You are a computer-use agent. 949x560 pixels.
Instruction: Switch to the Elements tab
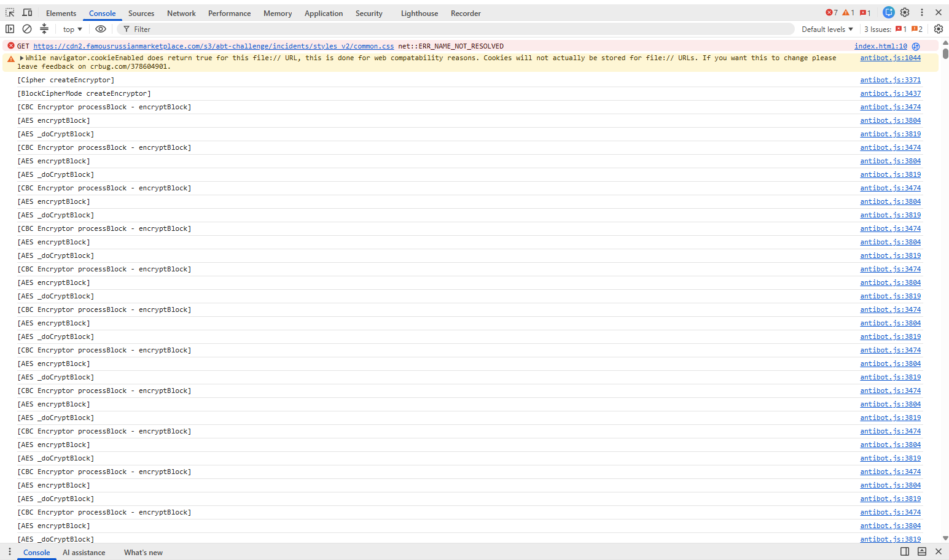(61, 14)
